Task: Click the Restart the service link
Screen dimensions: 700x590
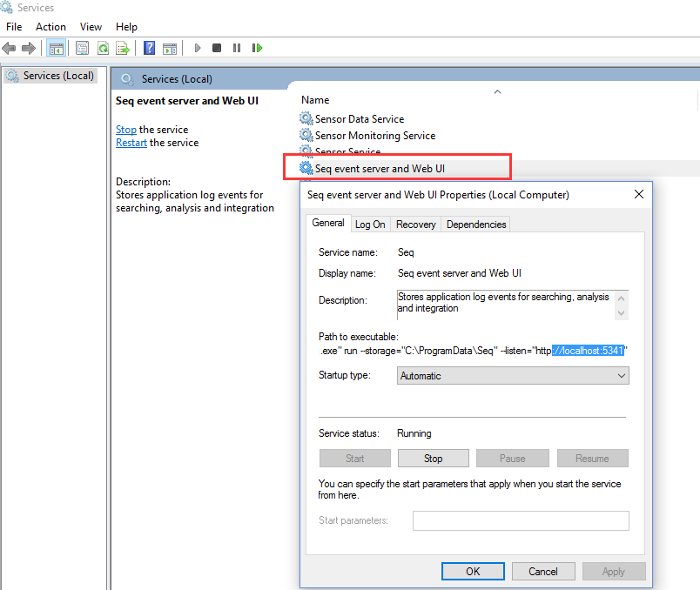Action: click(131, 143)
